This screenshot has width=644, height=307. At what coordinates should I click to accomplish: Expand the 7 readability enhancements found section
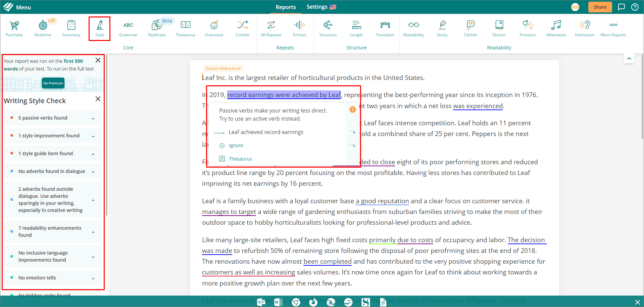click(93, 231)
